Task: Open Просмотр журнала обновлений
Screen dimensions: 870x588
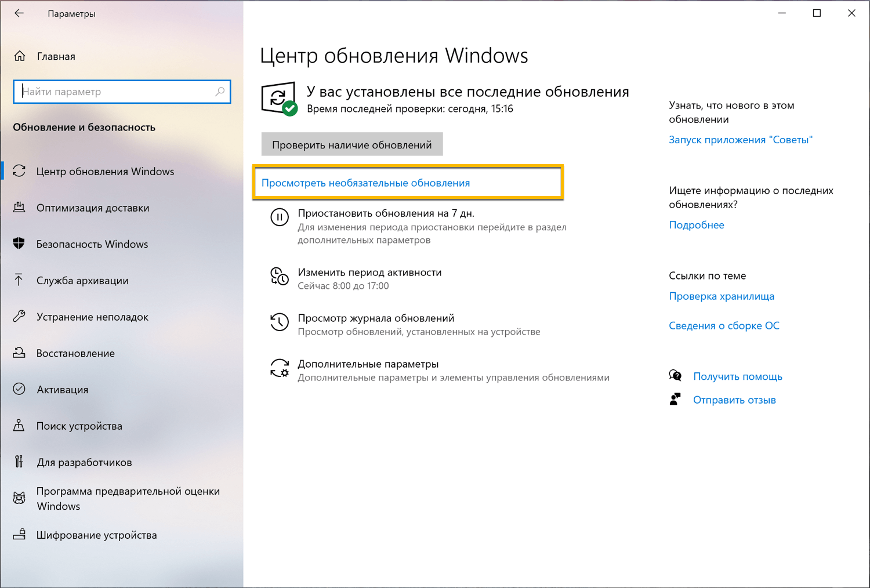Action: (x=376, y=318)
